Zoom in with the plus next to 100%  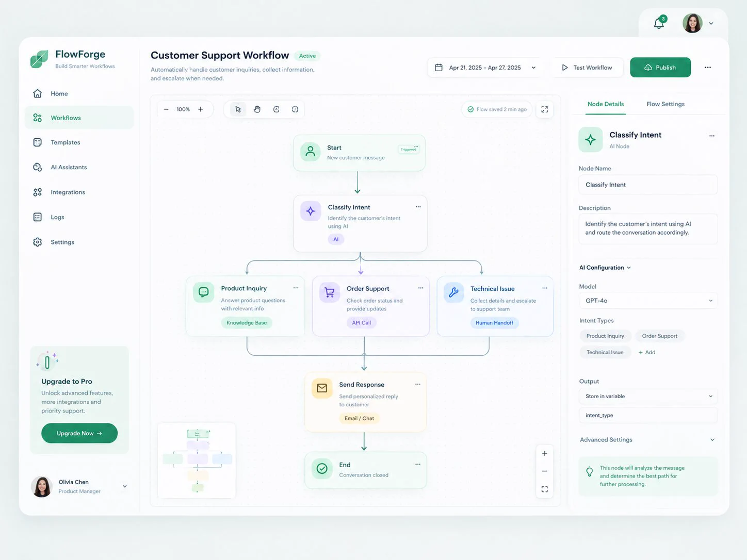click(x=201, y=109)
